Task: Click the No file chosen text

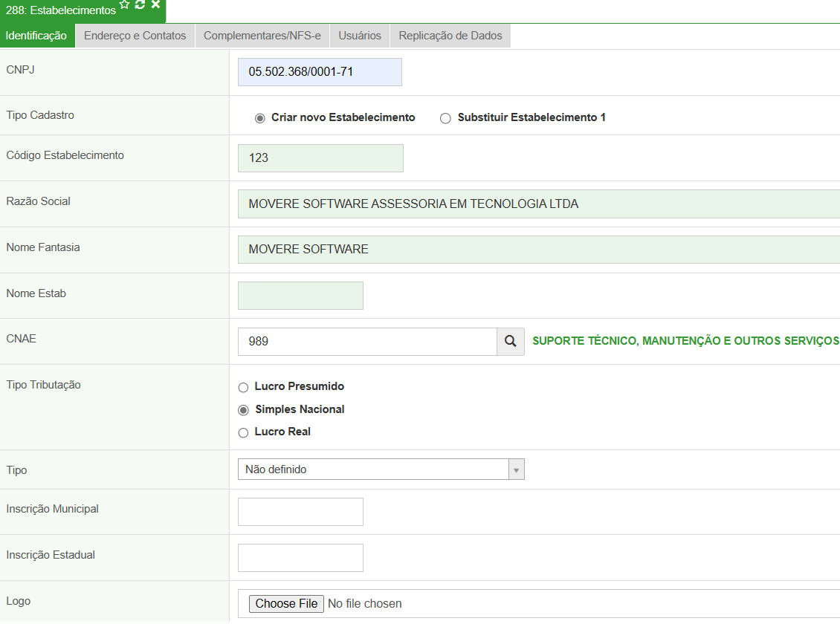Action: (x=364, y=604)
